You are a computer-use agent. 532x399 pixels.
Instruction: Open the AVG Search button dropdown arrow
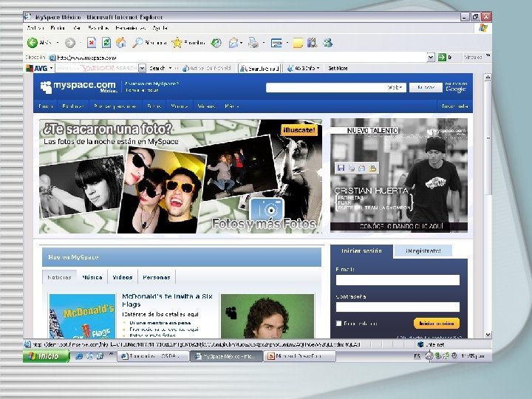tap(171, 68)
